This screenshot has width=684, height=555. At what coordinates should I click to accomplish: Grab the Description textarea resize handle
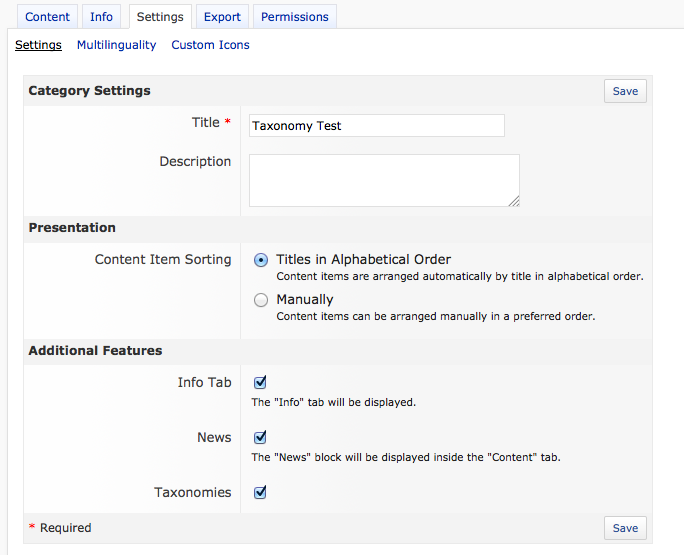pyautogui.click(x=514, y=201)
